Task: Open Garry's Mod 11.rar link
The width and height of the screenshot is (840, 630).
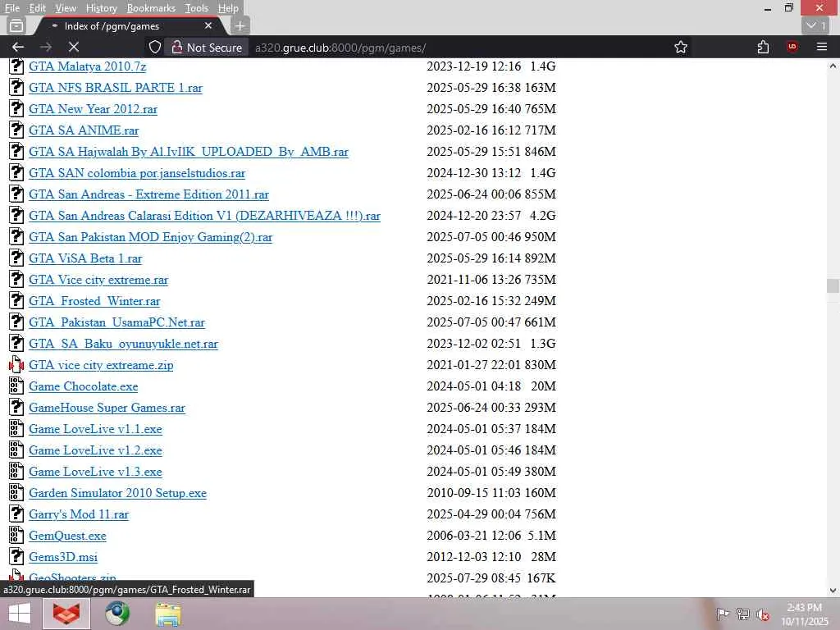Action: click(79, 515)
